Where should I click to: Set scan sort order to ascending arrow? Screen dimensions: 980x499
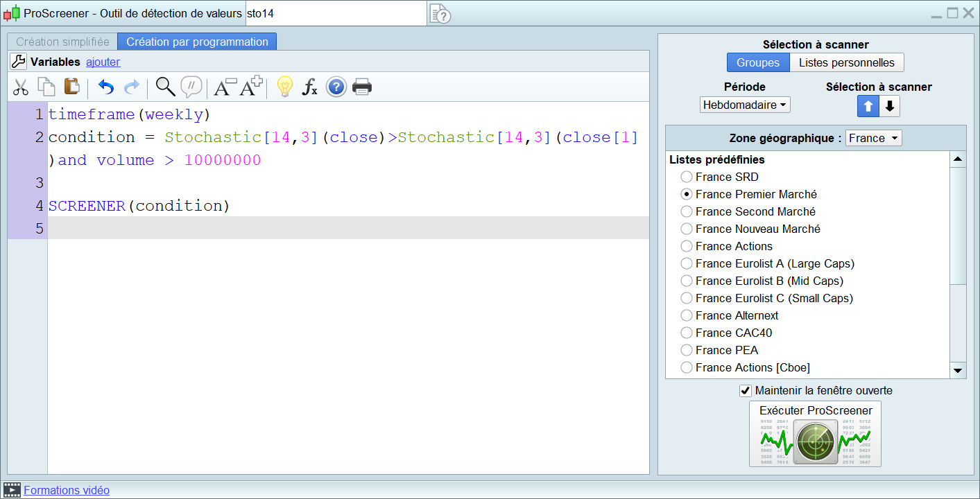pyautogui.click(x=868, y=106)
